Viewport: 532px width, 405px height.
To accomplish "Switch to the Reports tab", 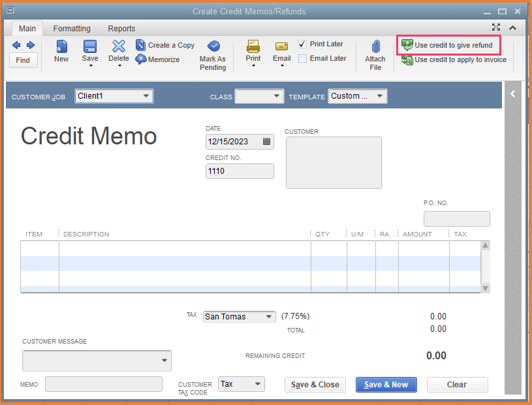I will [121, 29].
